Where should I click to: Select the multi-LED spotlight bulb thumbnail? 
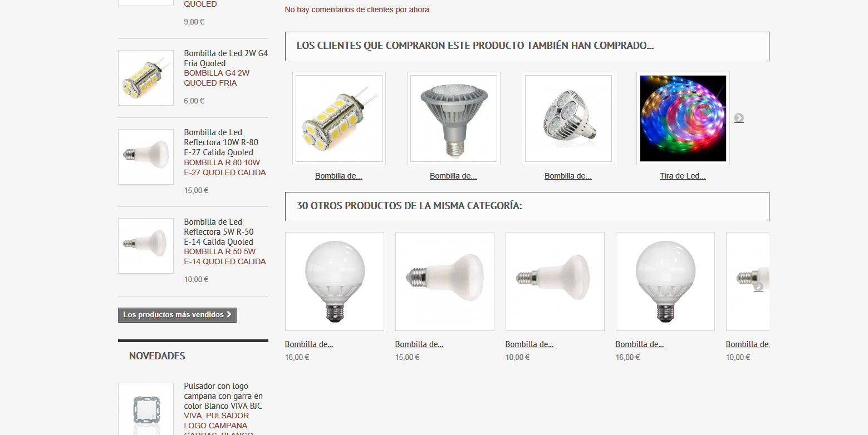click(568, 118)
